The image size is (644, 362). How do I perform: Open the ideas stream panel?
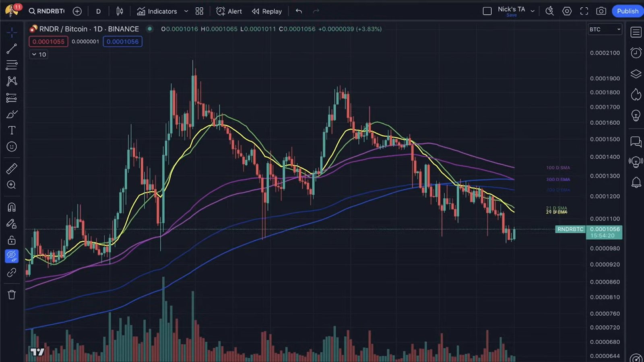636,162
